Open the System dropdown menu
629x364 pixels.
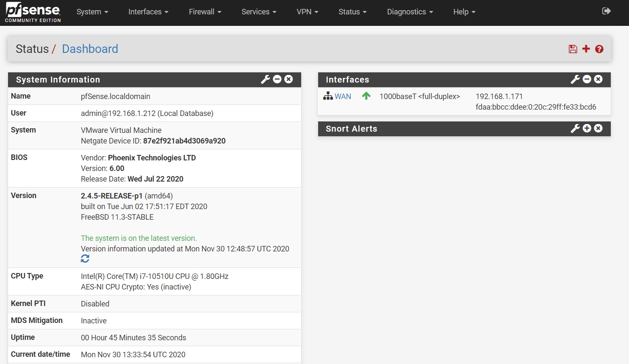point(92,12)
